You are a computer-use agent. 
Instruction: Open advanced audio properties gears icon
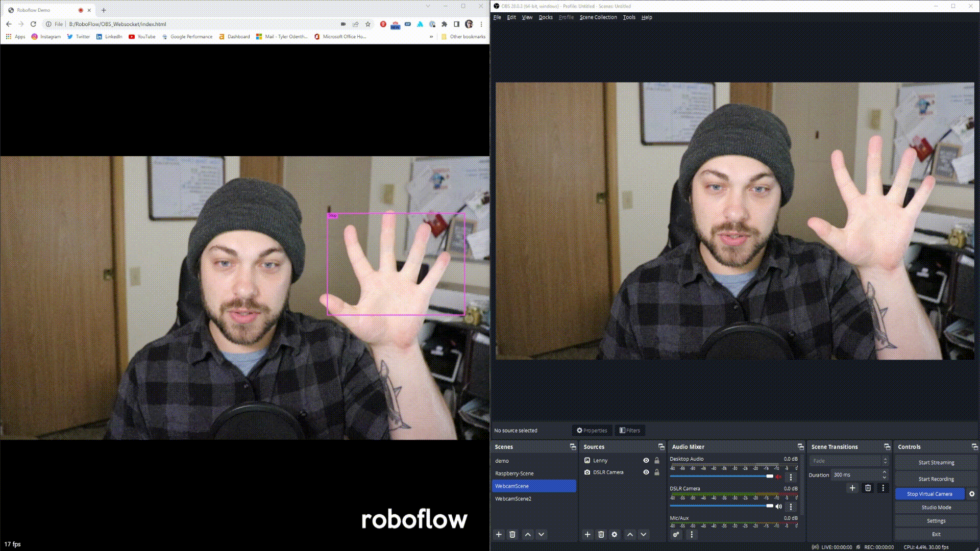[676, 534]
